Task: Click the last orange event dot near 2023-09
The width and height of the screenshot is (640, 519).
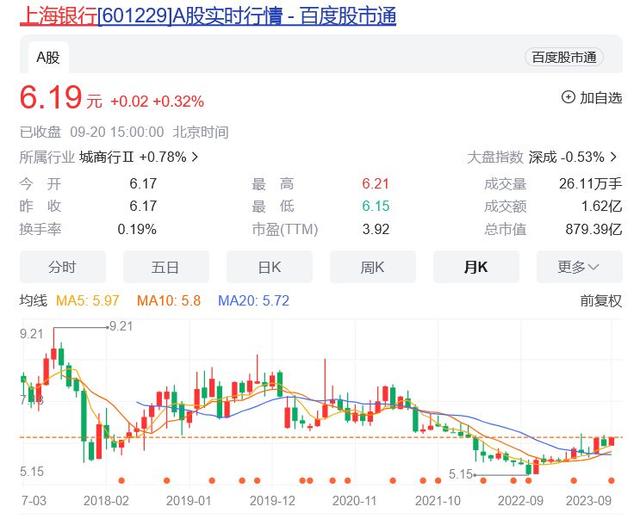Action: tap(611, 481)
